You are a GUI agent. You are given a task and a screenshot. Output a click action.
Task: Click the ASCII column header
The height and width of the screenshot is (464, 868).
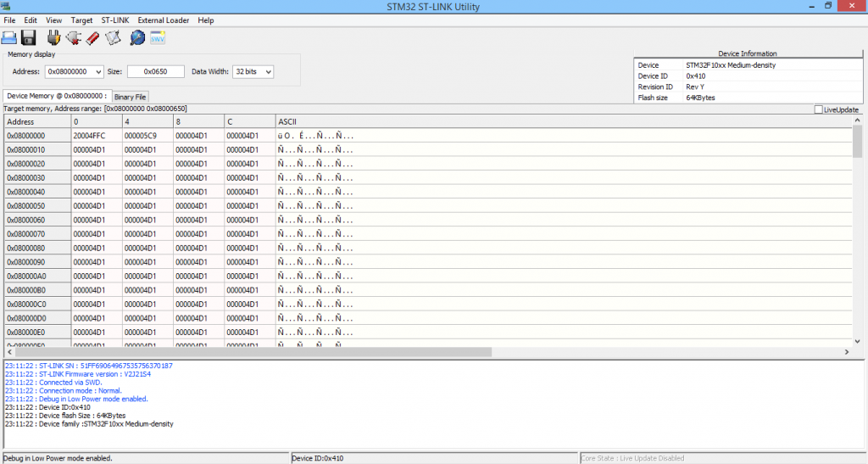click(564, 122)
